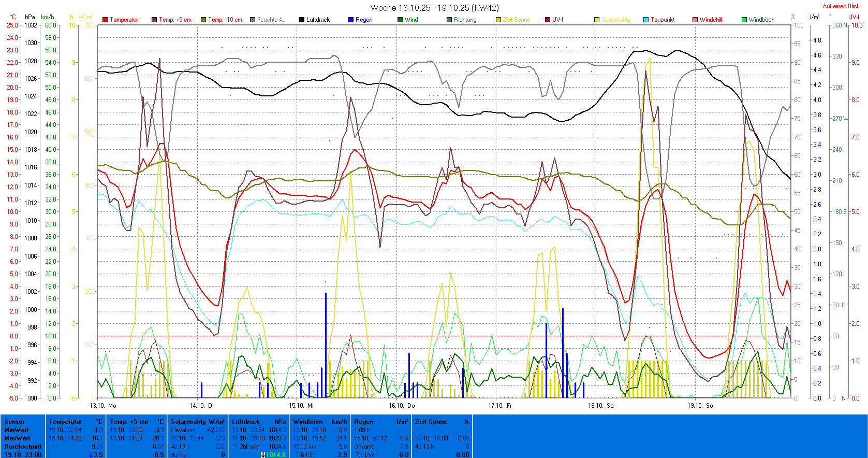
Task: Click the green Windböen legend square
Action: pos(744,20)
